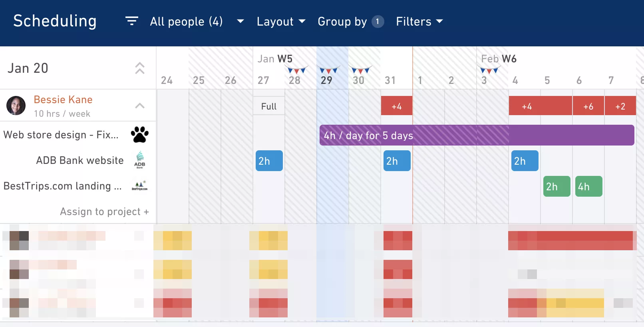Click the bunting flags icon above day 28
Screen dimensions: 644x327
[x=297, y=70]
